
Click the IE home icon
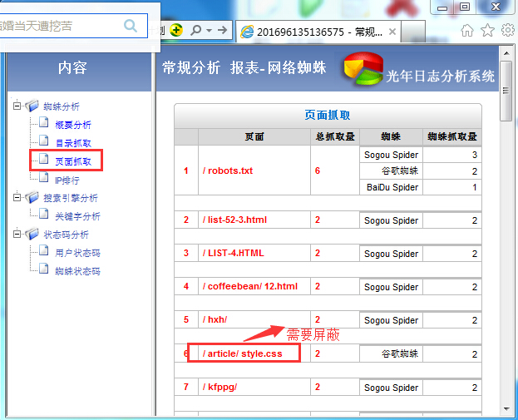(468, 31)
